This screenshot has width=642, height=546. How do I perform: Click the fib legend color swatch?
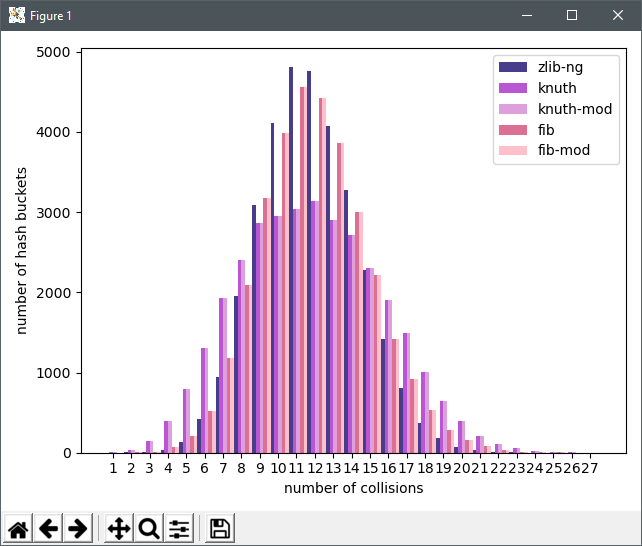pyautogui.click(x=513, y=130)
